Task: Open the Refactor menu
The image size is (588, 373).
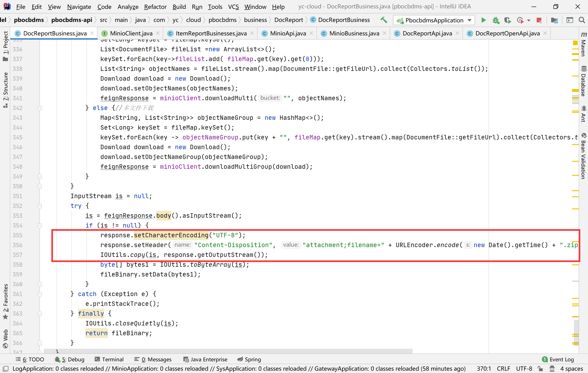Action: (155, 7)
